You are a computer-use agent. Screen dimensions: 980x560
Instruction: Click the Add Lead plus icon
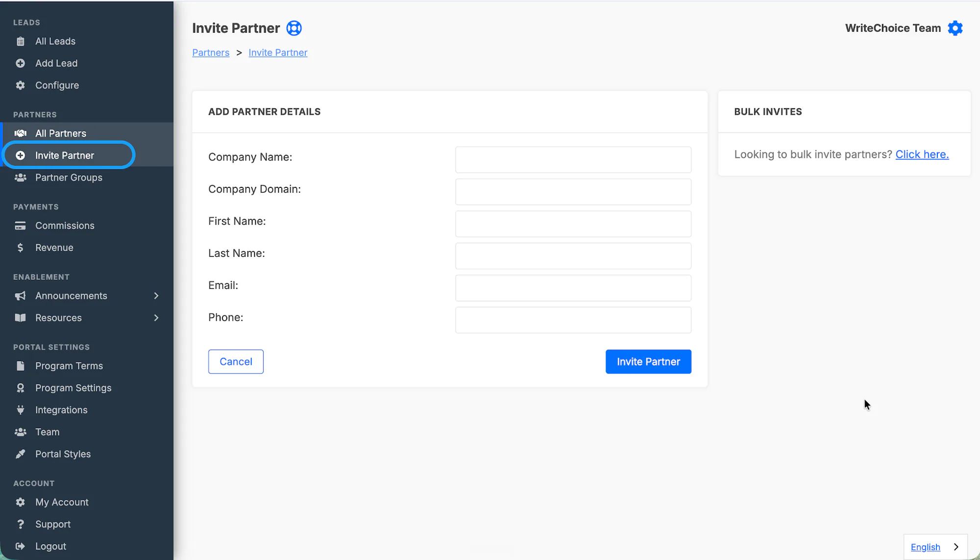tap(20, 63)
